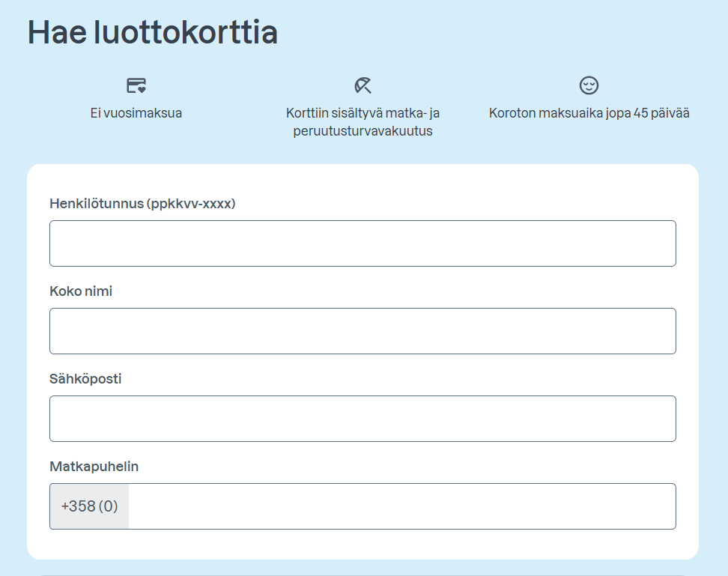Click the Sähköposti label text

(x=85, y=379)
